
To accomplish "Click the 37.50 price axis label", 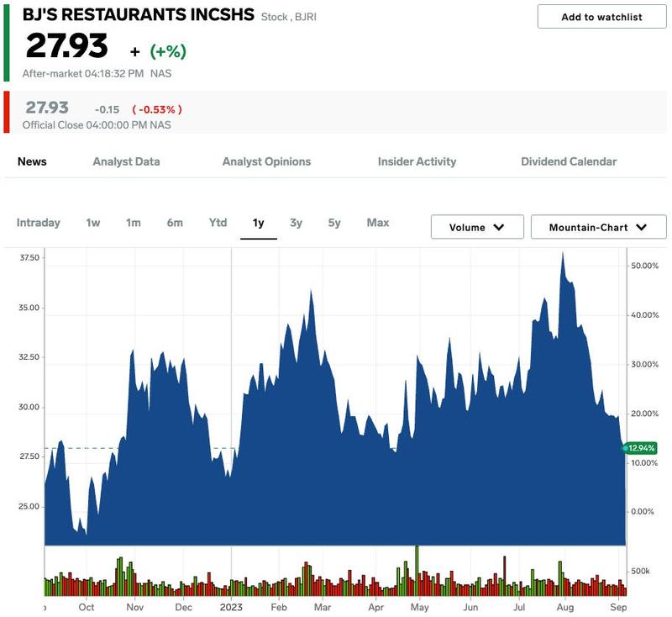I will (29, 257).
